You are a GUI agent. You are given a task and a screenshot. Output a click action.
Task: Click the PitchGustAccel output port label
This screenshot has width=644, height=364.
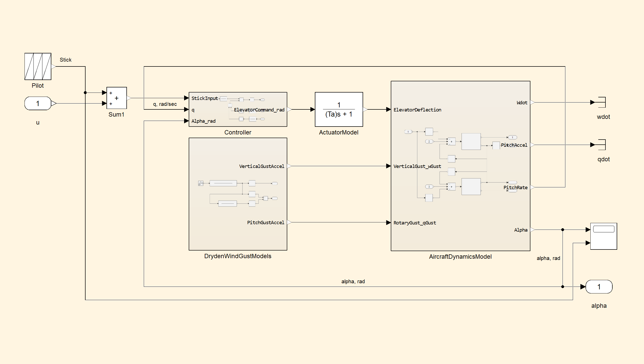click(266, 222)
